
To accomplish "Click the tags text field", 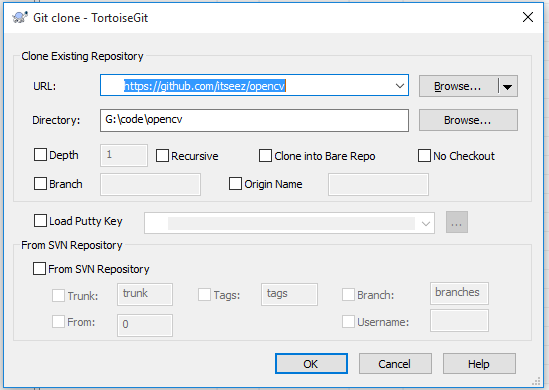I will [x=289, y=294].
